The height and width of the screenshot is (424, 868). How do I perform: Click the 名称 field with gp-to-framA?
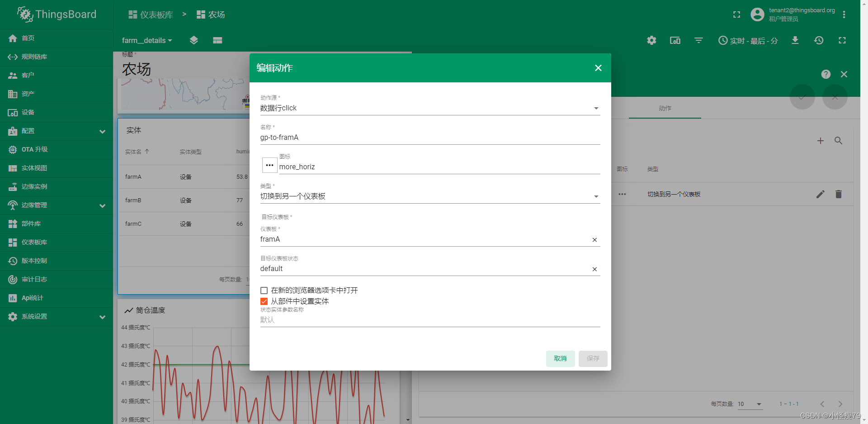click(x=430, y=138)
